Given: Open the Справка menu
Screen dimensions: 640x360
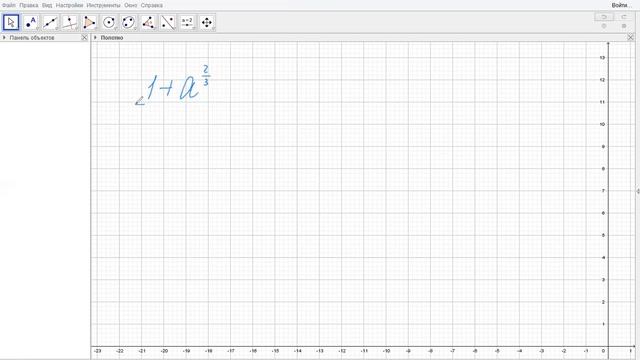Looking at the screenshot, I should [151, 5].
